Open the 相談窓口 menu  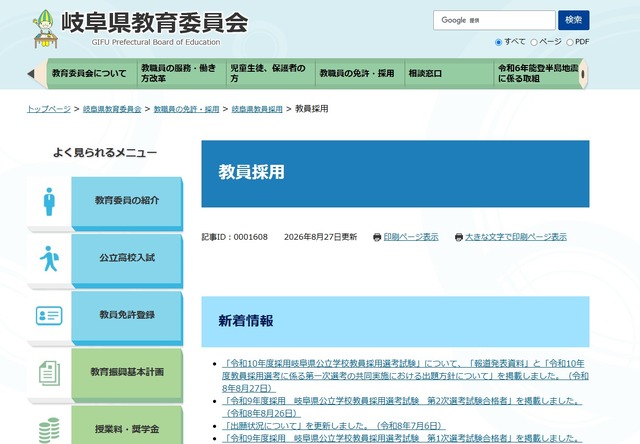[449, 73]
